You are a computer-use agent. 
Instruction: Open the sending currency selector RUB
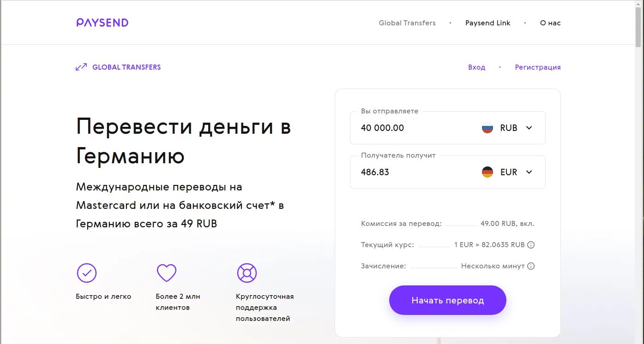pos(507,128)
